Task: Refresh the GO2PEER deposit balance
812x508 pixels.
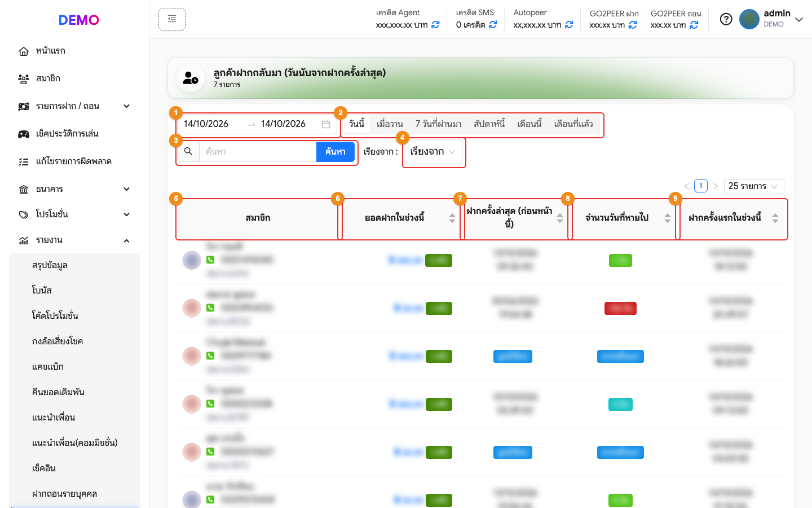Action: (633, 25)
